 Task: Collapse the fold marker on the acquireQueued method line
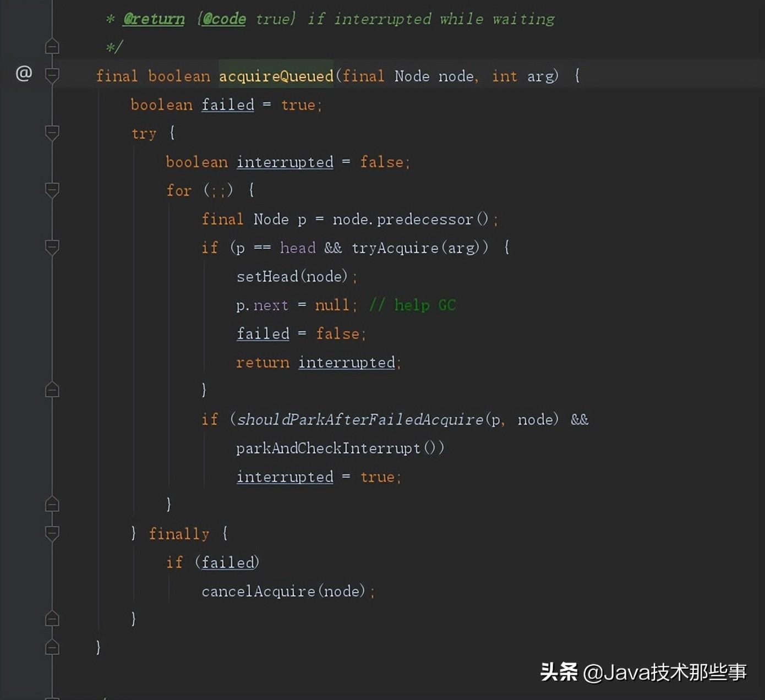52,75
